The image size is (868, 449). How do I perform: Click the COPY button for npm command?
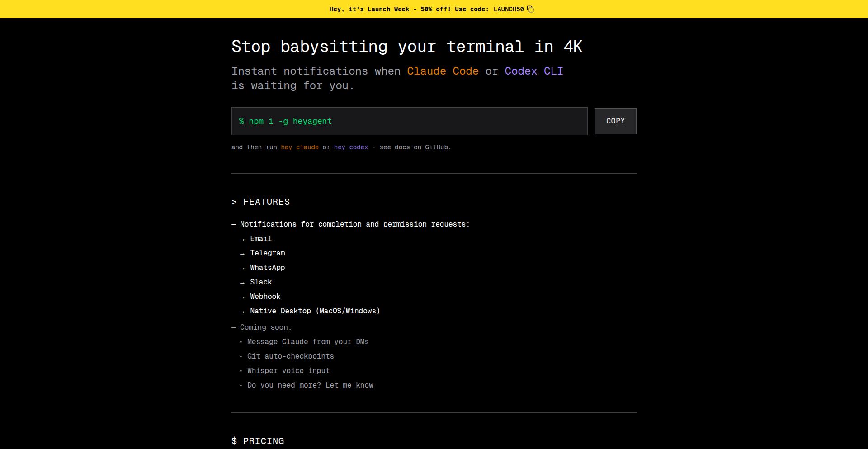click(x=615, y=121)
